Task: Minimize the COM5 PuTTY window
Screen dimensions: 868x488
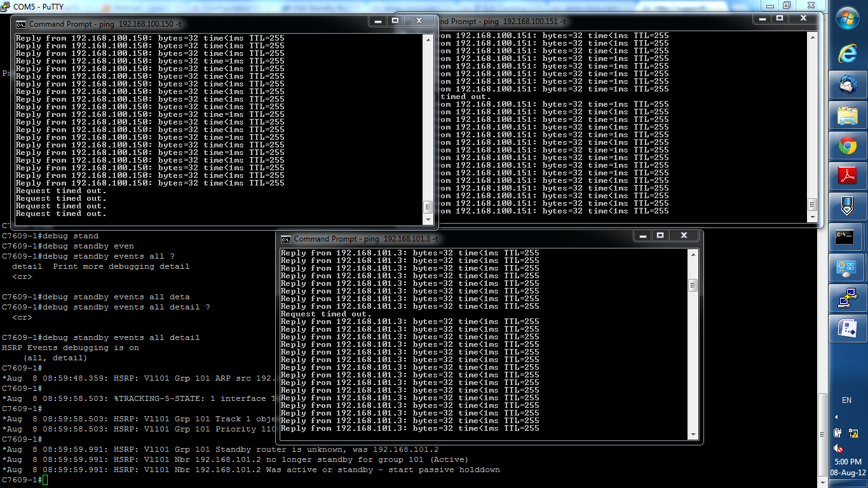Action: point(769,5)
